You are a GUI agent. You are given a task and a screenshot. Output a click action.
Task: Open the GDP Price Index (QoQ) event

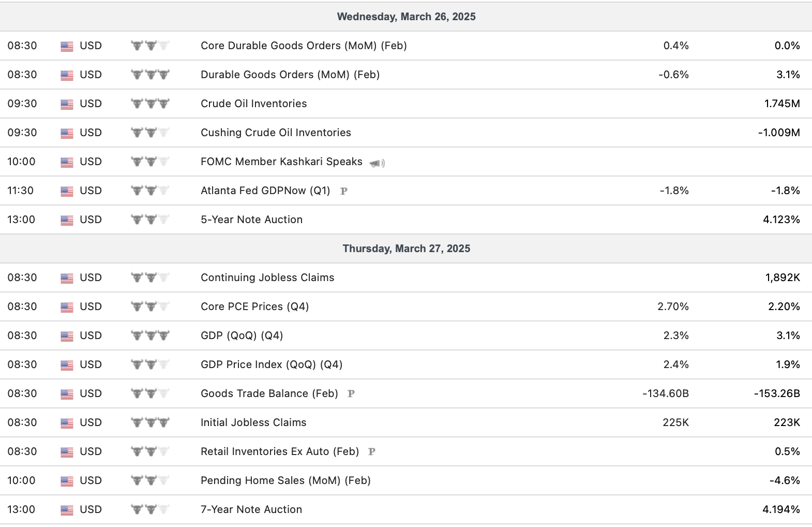click(x=272, y=364)
